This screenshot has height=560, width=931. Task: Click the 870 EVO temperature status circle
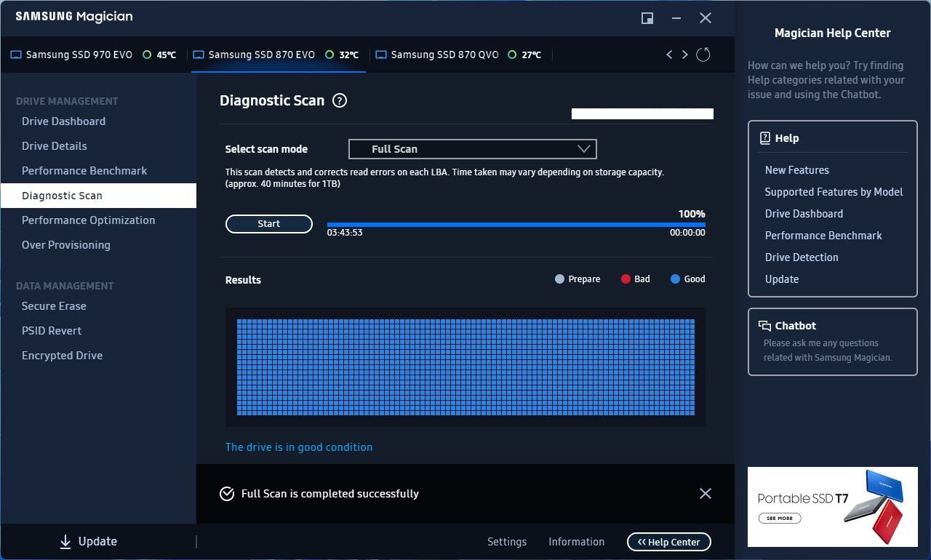coord(329,55)
